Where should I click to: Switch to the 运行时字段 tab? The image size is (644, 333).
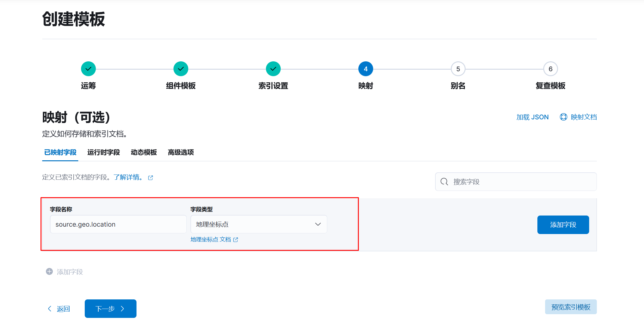click(104, 152)
